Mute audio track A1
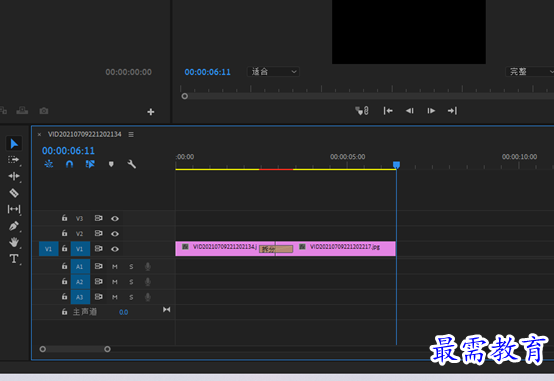This screenshot has height=381, width=554. click(x=115, y=267)
